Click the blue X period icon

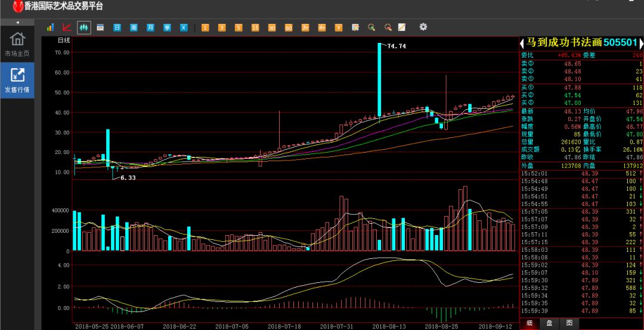click(184, 27)
